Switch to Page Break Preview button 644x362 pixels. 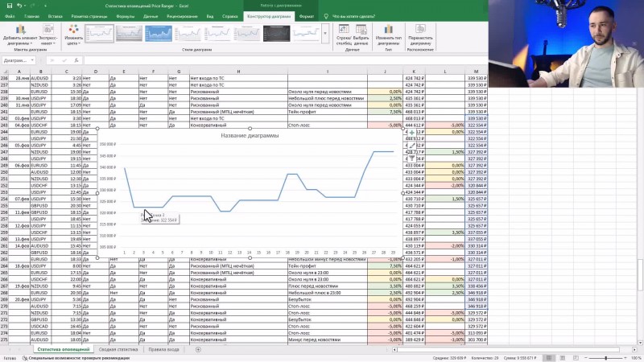576,358
